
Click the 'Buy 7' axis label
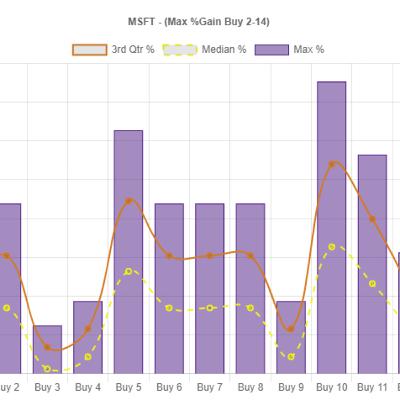click(210, 388)
